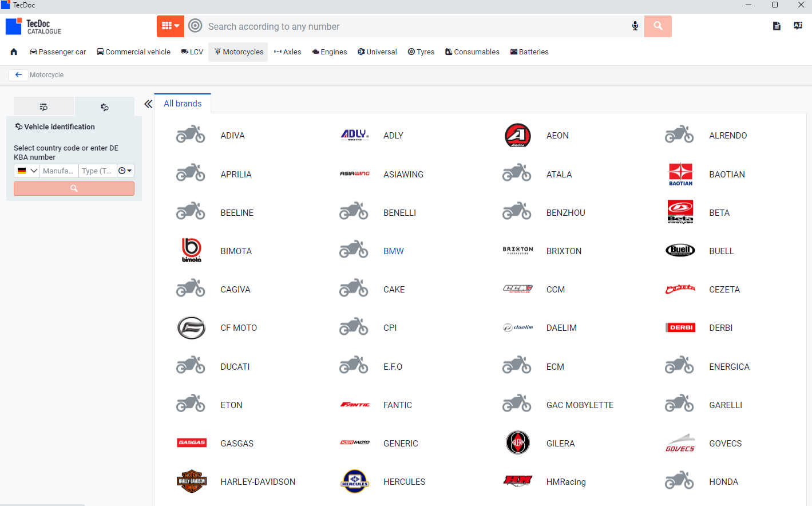812x506 pixels.
Task: Click the Bimota brand logo
Action: [x=192, y=251]
